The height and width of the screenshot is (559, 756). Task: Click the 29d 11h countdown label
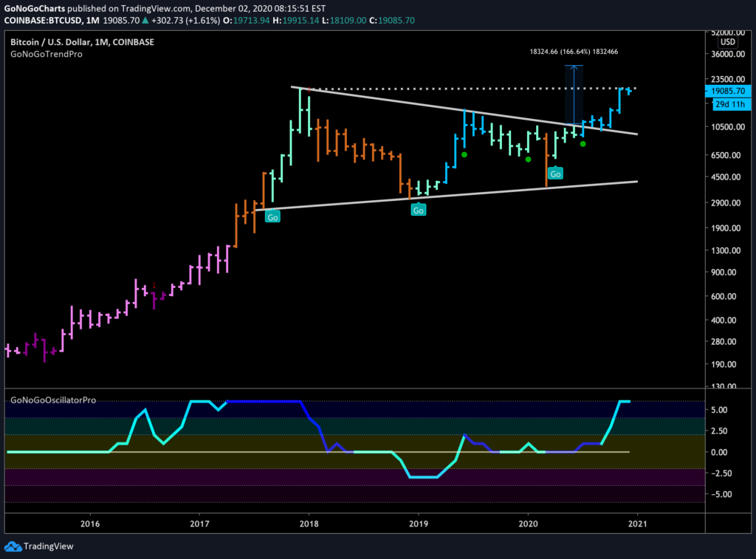point(729,104)
